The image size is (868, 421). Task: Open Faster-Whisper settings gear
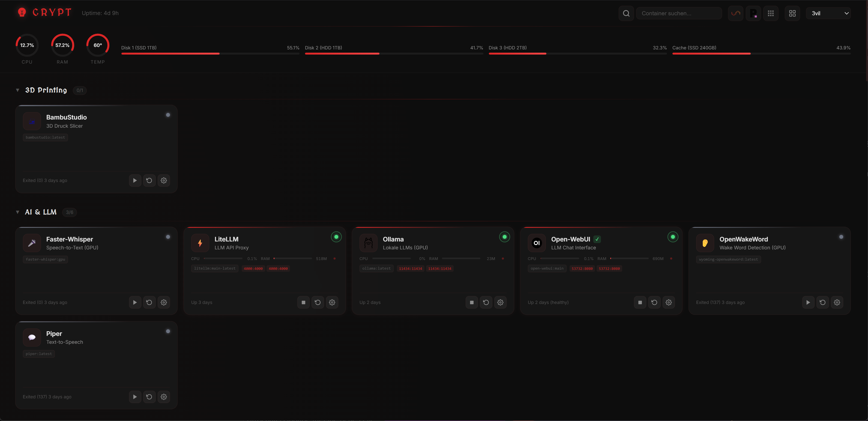point(164,302)
